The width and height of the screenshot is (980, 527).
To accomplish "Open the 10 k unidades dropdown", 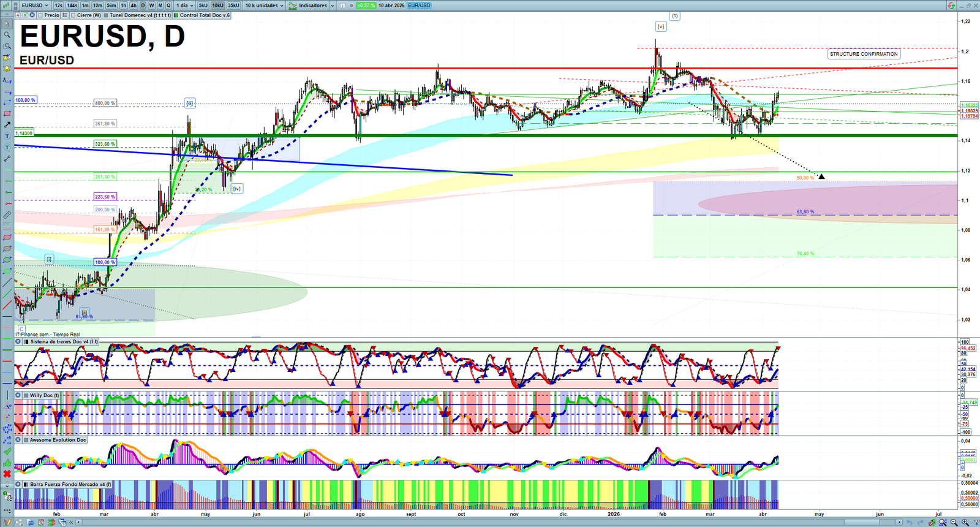I will point(265,6).
